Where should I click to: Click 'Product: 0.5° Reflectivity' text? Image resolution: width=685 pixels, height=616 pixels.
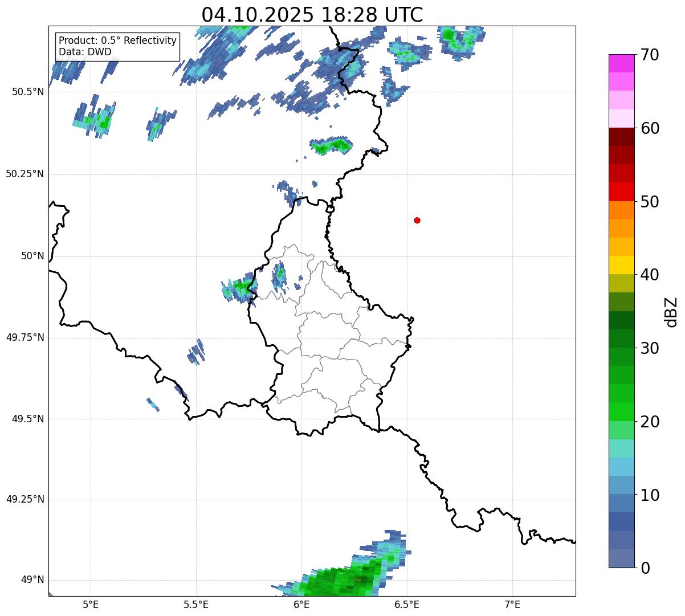pyautogui.click(x=117, y=41)
